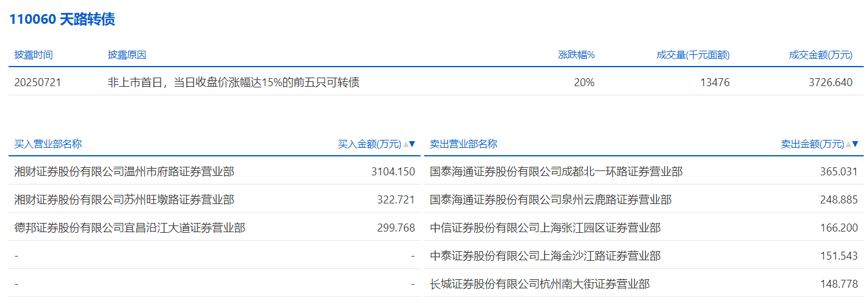Click descending sort arrow for 买入金额
Image resolution: width=868 pixels, height=303 pixels.
point(412,145)
